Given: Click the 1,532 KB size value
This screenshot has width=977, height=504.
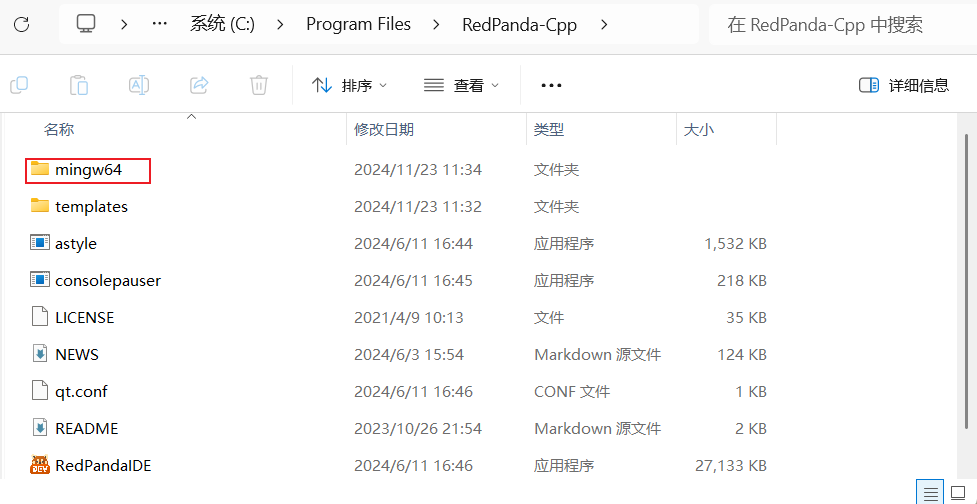Looking at the screenshot, I should tap(735, 244).
